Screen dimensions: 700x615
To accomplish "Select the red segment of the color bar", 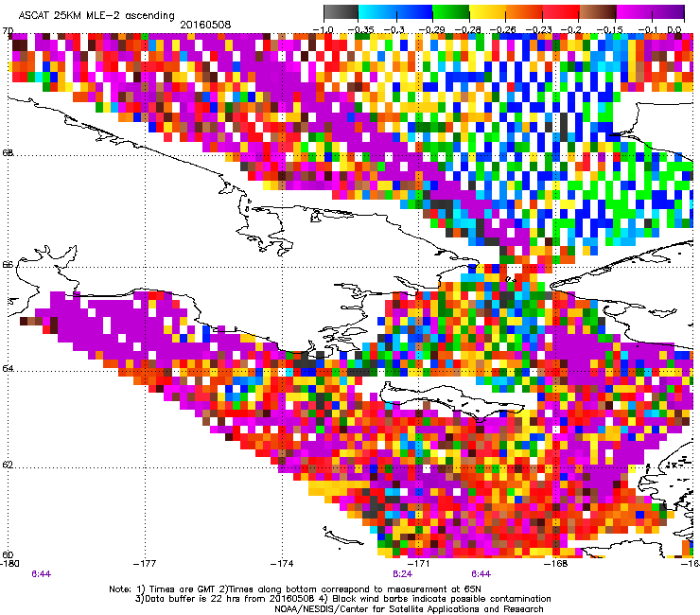I will [x=561, y=12].
